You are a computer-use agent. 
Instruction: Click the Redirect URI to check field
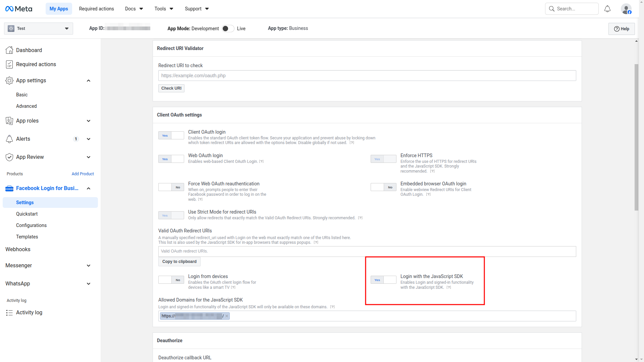[x=367, y=76]
